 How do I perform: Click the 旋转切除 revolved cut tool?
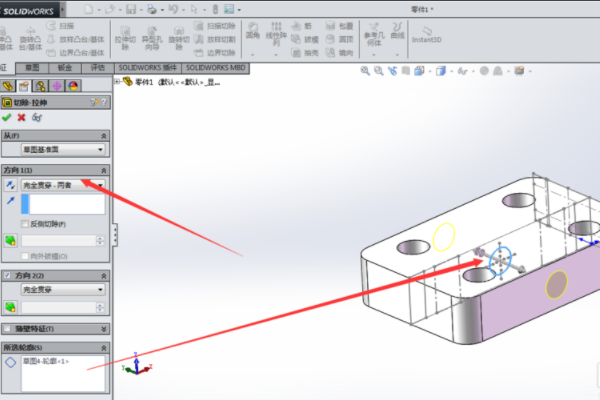pos(179,39)
